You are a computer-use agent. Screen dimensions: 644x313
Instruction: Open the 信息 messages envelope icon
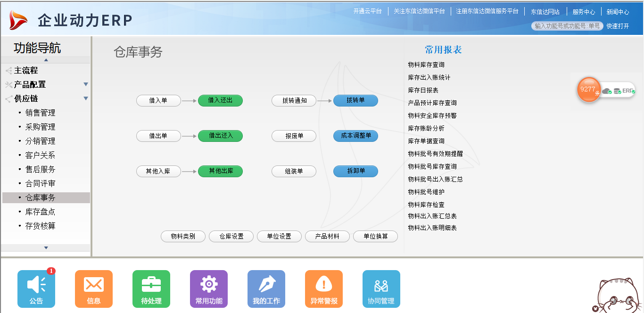[x=93, y=288]
